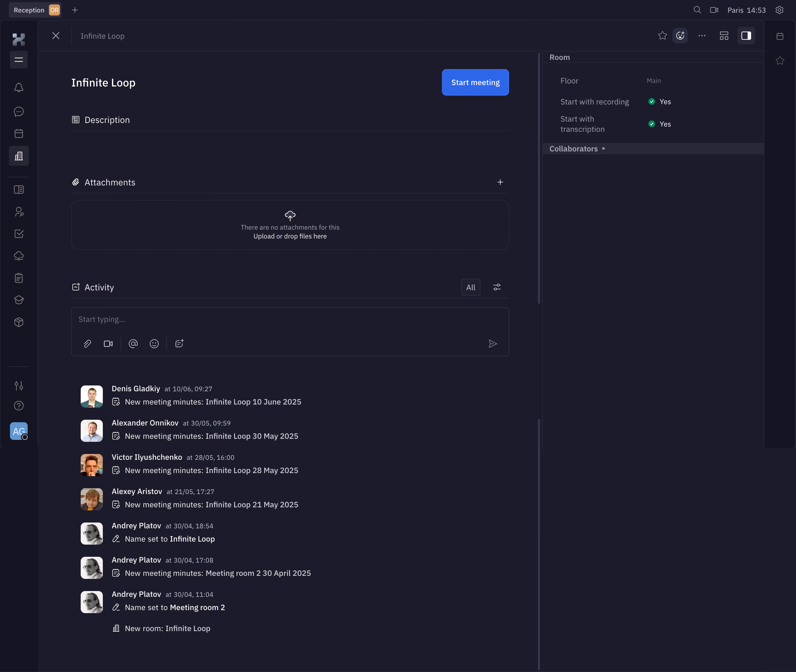Open the top bar settings gear
Viewport: 796px width, 672px height.
point(780,10)
